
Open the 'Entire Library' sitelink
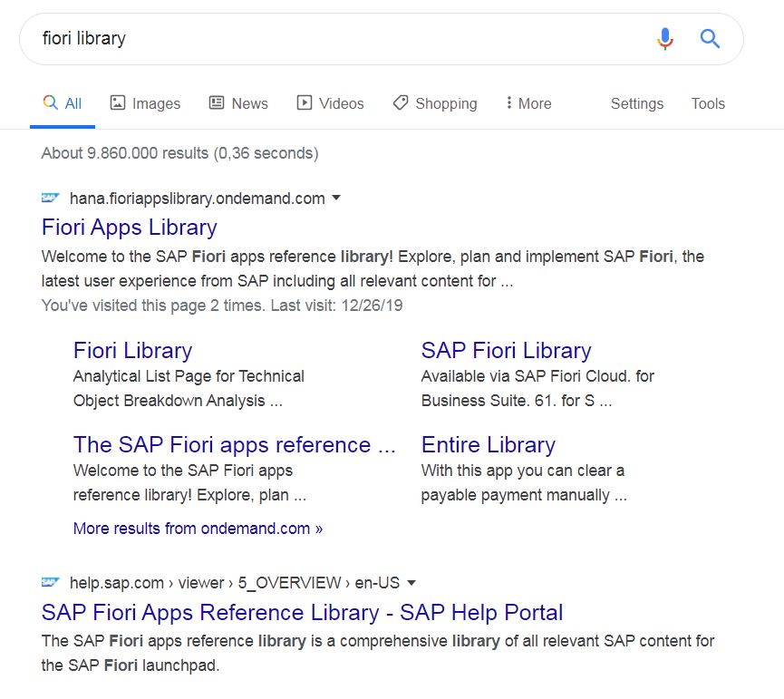pyautogui.click(x=488, y=444)
